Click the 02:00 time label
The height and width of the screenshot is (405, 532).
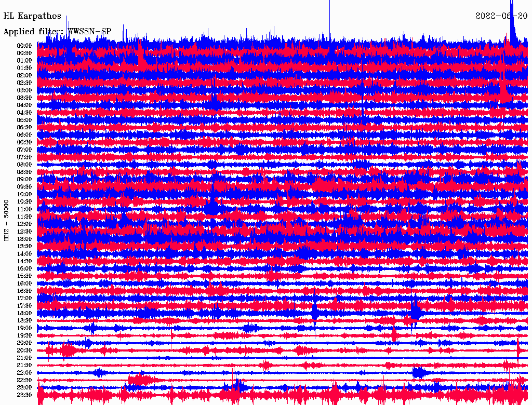pos(24,76)
